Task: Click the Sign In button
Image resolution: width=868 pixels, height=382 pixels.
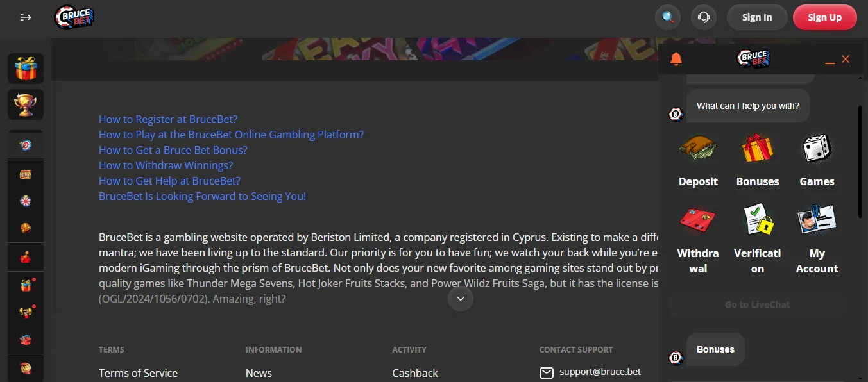Action: click(757, 17)
